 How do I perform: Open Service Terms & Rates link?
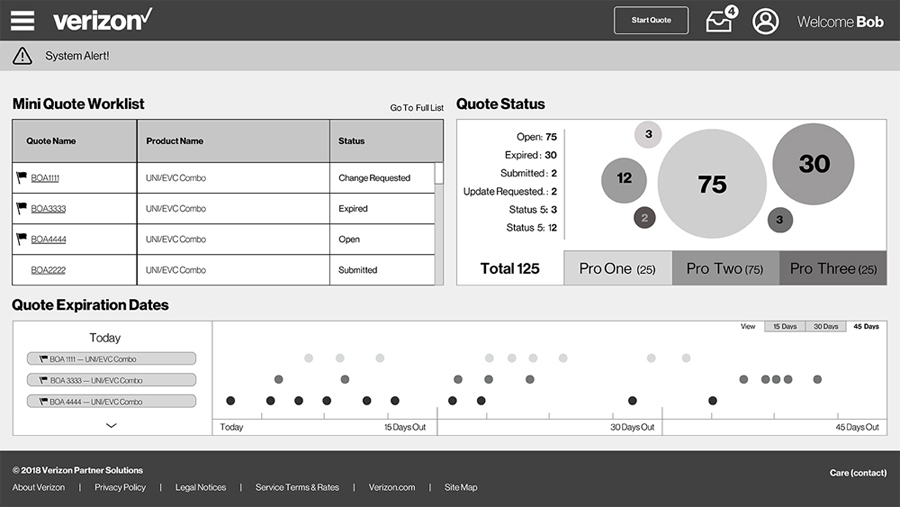point(297,487)
